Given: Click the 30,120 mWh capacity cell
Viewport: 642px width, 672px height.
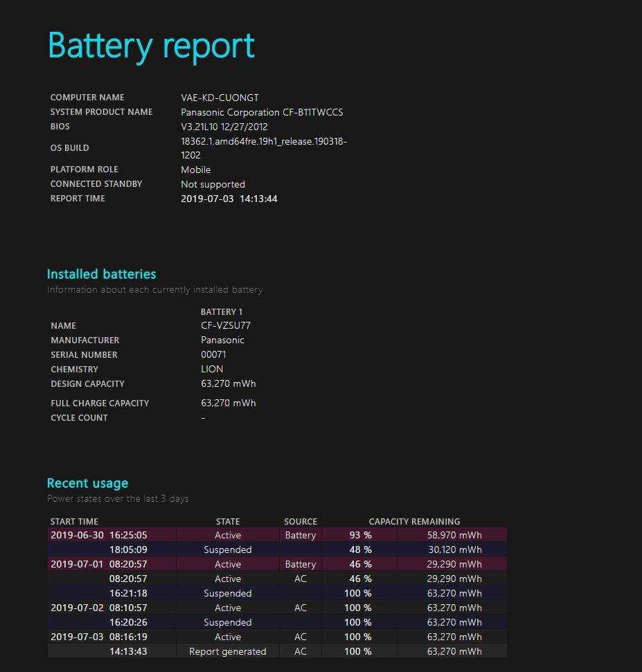Looking at the screenshot, I should pos(454,550).
